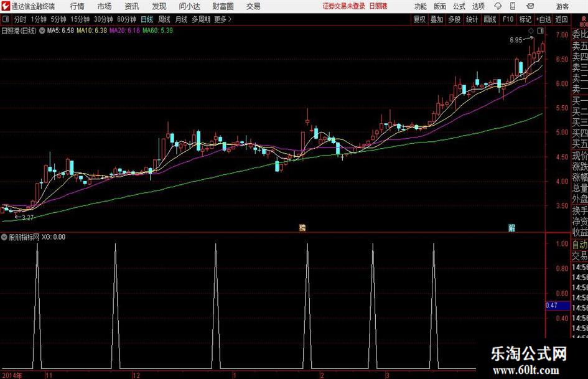The width and height of the screenshot is (588, 379).
Task: Open the 选项 menu
Action: (x=478, y=6)
